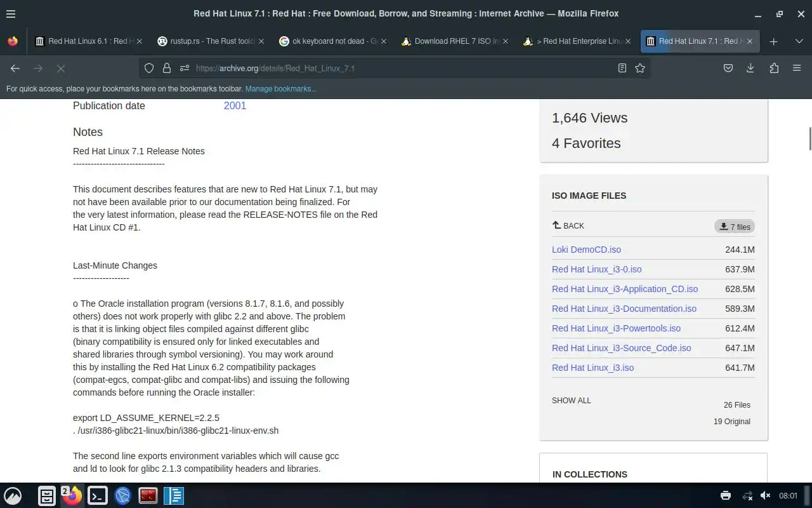Select the 4 Favorites text

[x=586, y=144]
